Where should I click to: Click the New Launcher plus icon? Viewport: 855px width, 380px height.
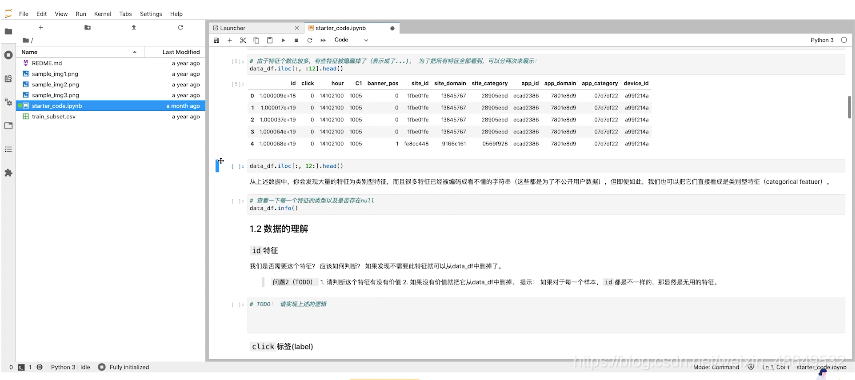40,27
